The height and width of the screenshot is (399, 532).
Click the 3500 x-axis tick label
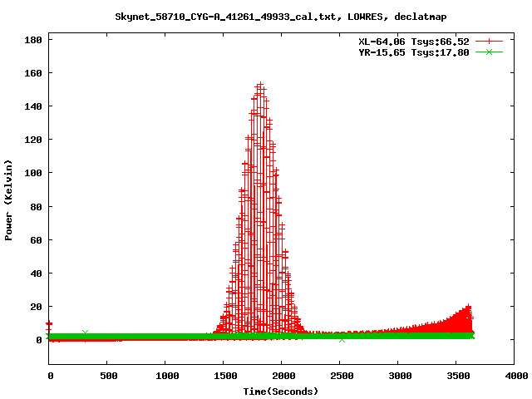(x=458, y=376)
